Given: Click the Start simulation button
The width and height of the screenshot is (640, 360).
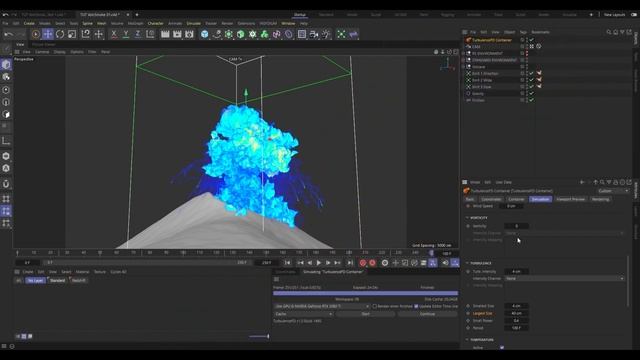Looking at the screenshot, I should pyautogui.click(x=365, y=314).
